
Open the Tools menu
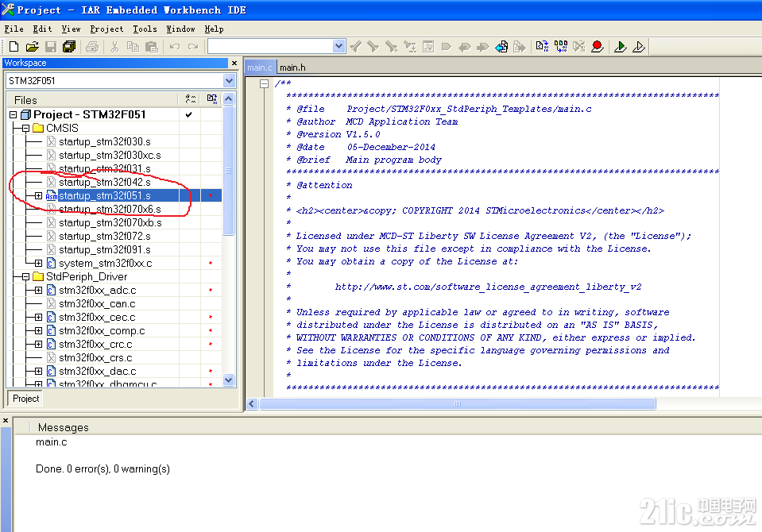145,29
